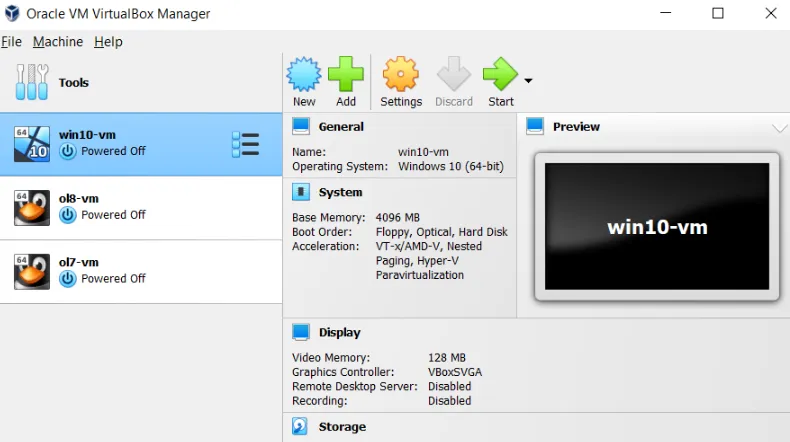Click the 'Powered Off' text under ol7-vm
Image resolution: width=790 pixels, height=442 pixels.
pyautogui.click(x=113, y=278)
